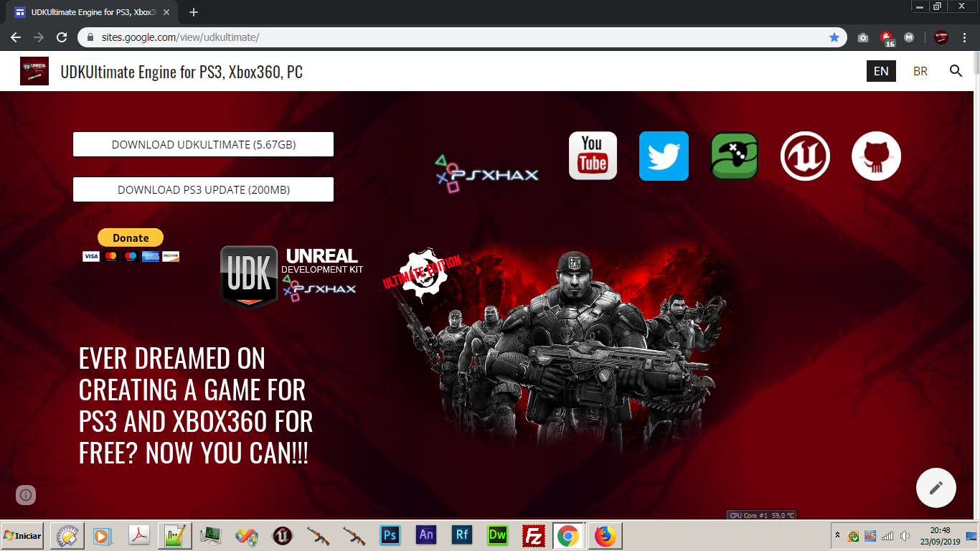Open Firefox from the taskbar
This screenshot has height=551, width=980.
point(606,535)
